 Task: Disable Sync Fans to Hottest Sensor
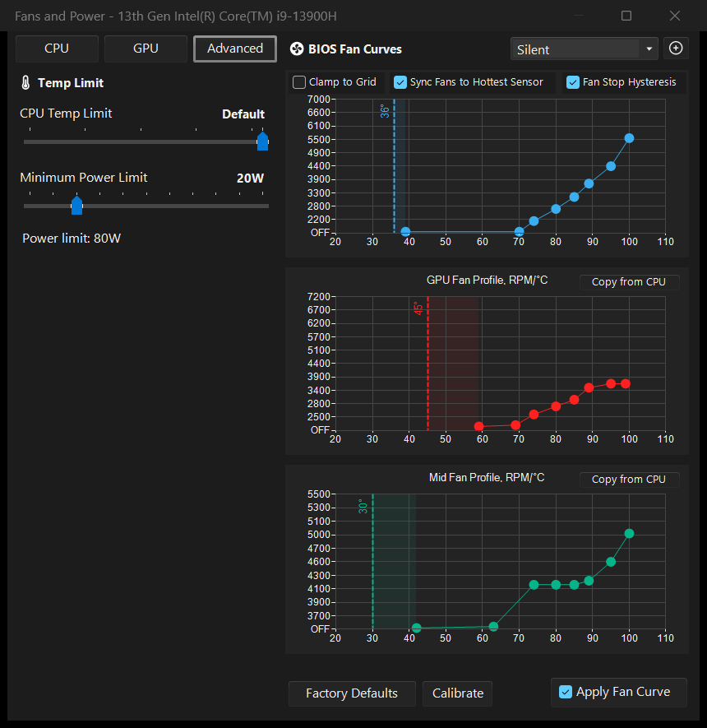pyautogui.click(x=400, y=82)
